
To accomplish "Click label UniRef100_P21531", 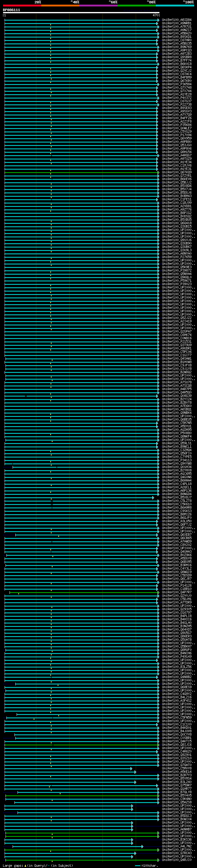I will click(x=177, y=341).
